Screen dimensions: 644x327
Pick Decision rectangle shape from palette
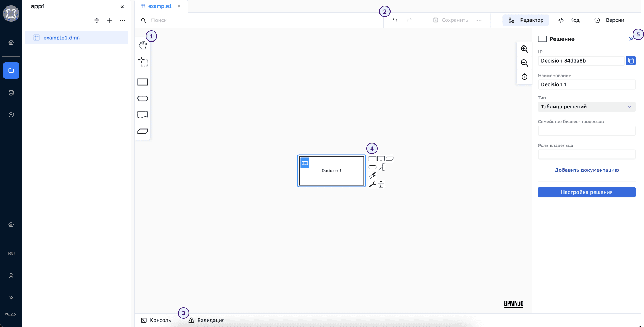tap(143, 82)
